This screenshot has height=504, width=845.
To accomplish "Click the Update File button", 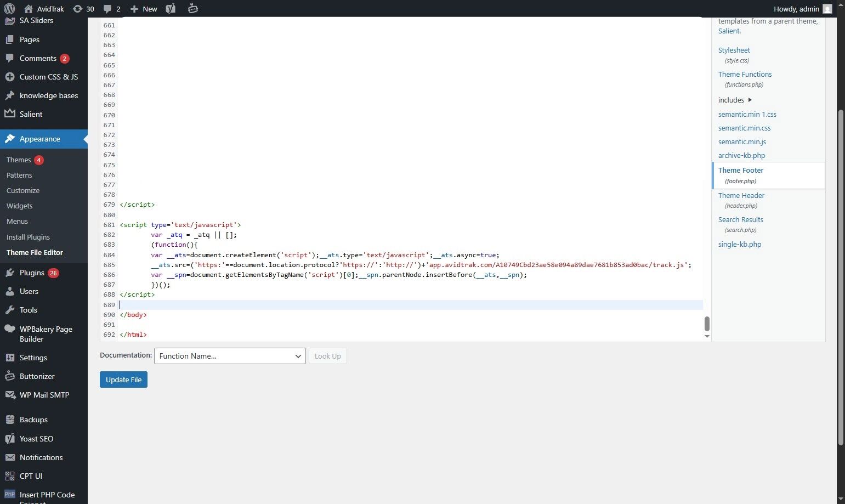I will (x=123, y=380).
